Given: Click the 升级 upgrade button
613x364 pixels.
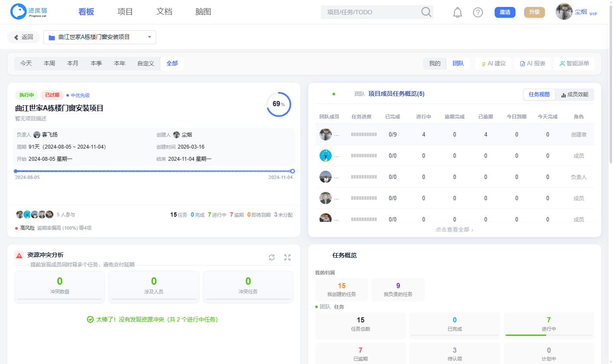Looking at the screenshot, I should click(x=534, y=12).
